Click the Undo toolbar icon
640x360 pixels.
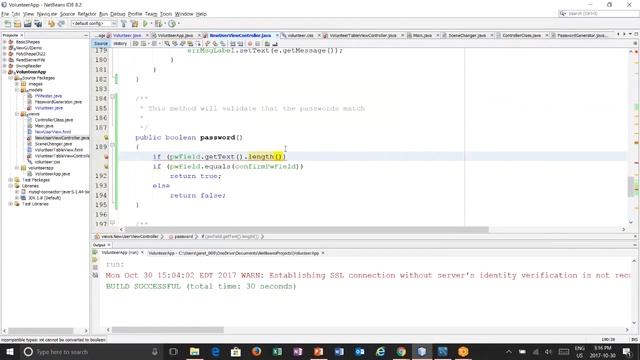(51, 24)
